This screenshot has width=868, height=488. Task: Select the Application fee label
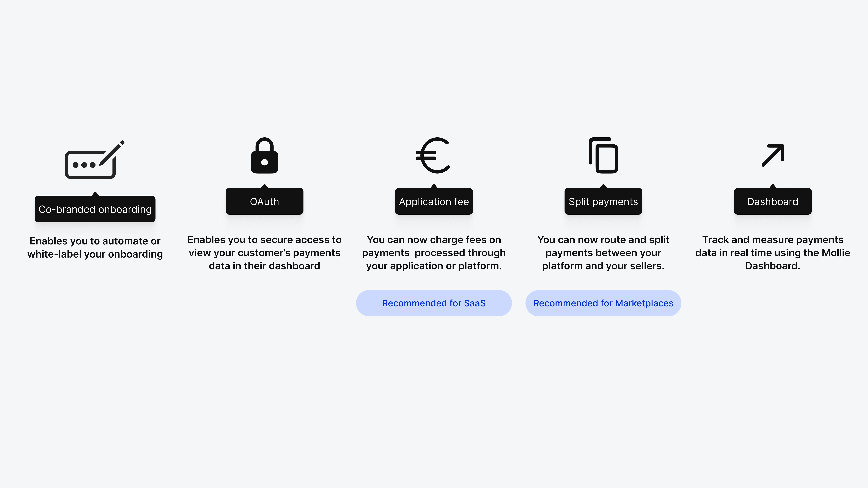[434, 201]
